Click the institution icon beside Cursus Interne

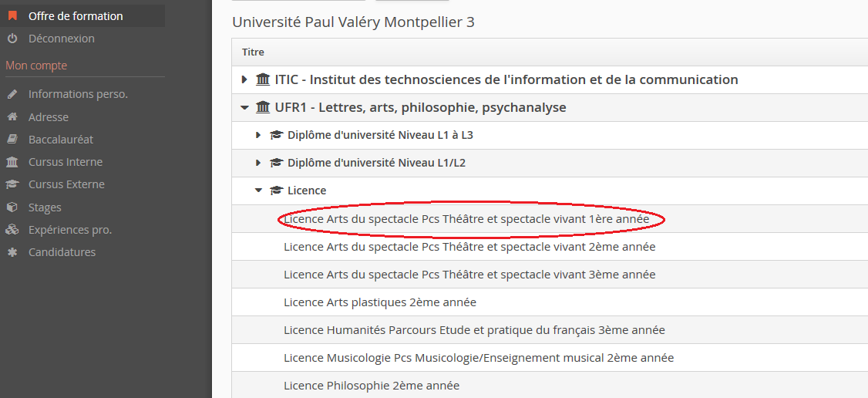pyautogui.click(x=12, y=162)
